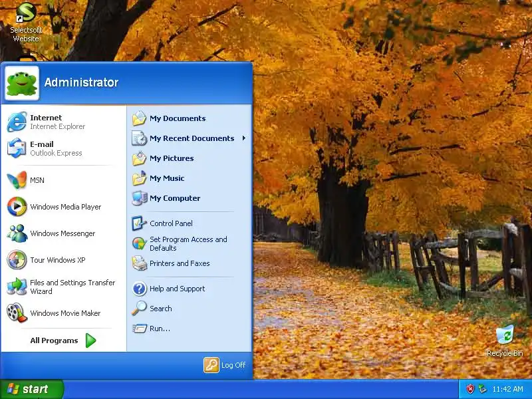Click the Run... label
The width and height of the screenshot is (532, 399).
coord(160,329)
